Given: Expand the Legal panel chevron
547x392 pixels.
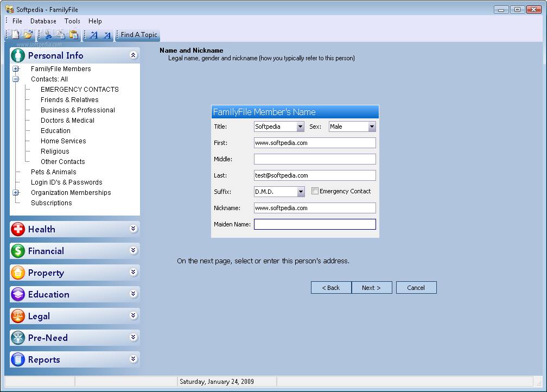Looking at the screenshot, I should coord(133,315).
